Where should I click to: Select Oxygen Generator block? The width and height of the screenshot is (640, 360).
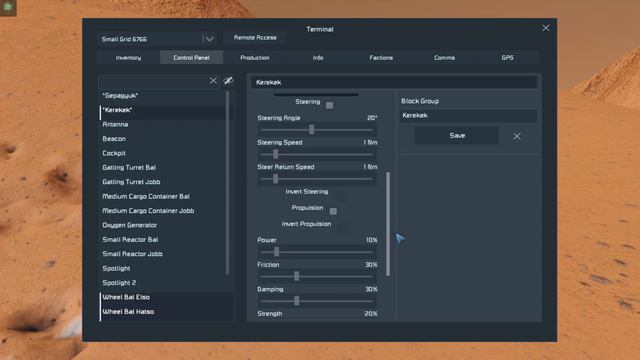coord(162,225)
